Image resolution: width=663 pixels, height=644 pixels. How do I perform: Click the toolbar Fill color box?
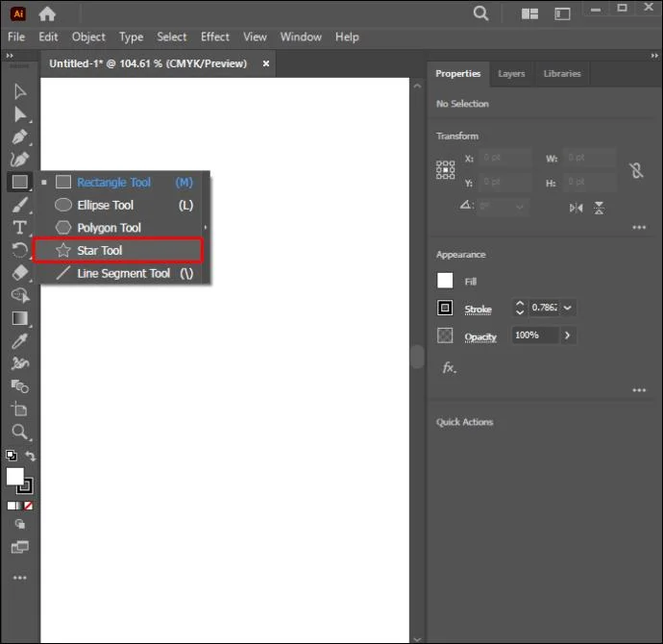[x=14, y=477]
